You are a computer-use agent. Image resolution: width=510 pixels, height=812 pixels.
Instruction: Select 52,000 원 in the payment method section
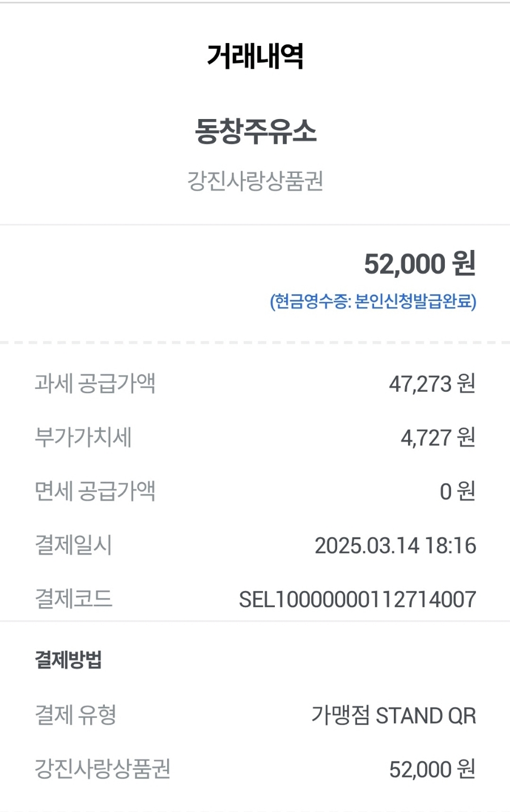(x=432, y=769)
